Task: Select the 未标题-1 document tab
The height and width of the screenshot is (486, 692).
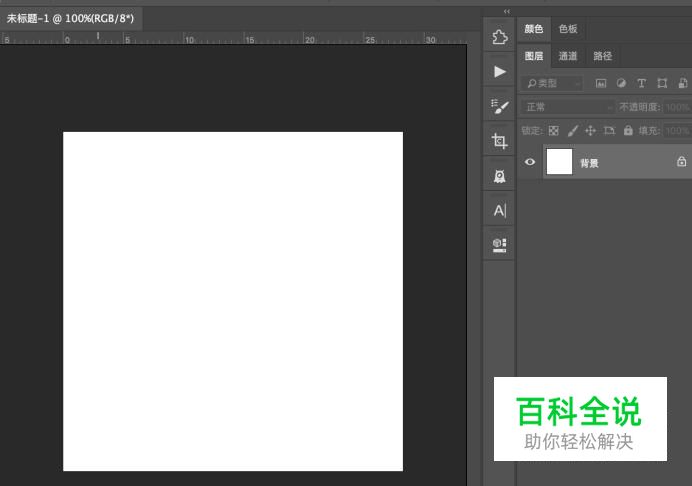Action: 71,19
